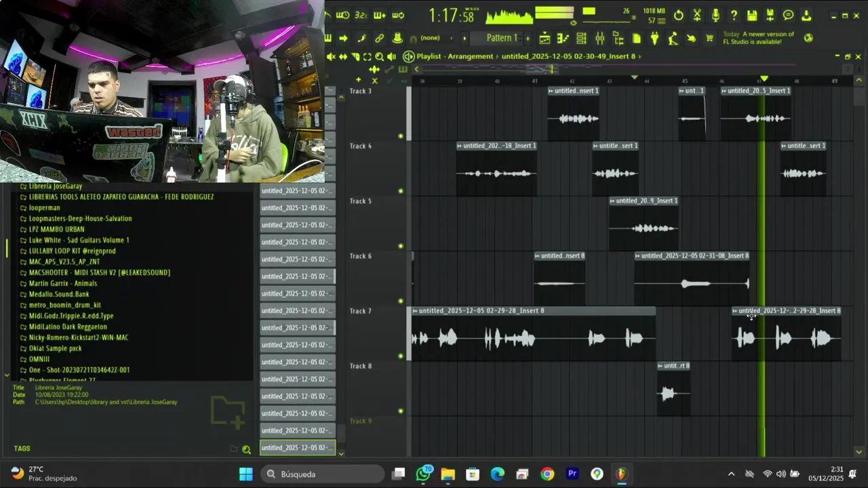This screenshot has height=488, width=868.
Task: Open the shopping cart content library
Action: (x=709, y=39)
